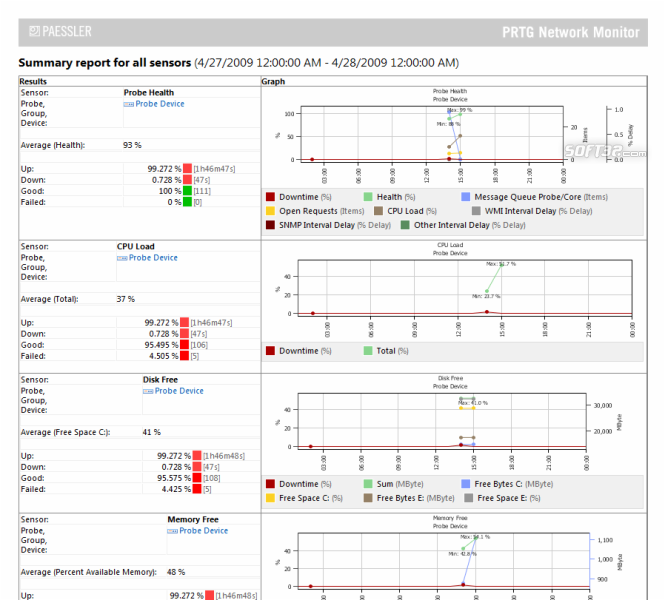
Task: Click the Paessler logo in the header
Action: click(60, 31)
